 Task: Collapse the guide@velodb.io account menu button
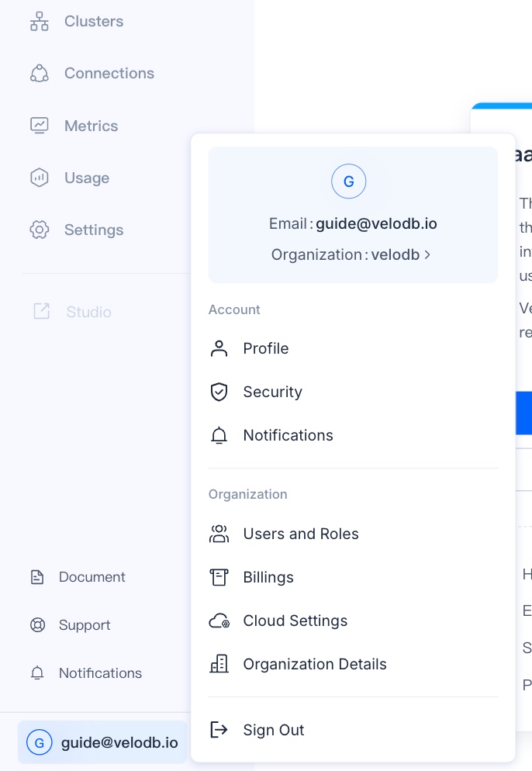(102, 742)
